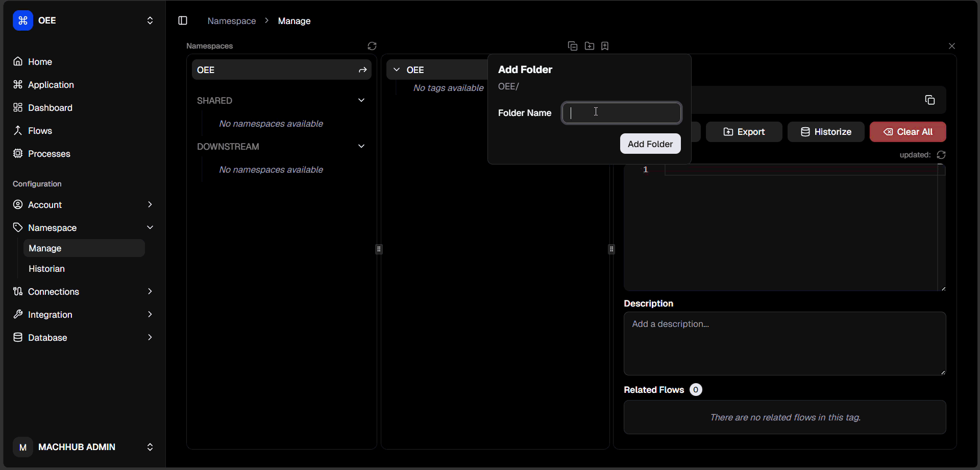The height and width of the screenshot is (470, 980).
Task: Open the Application page
Action: [84, 85]
